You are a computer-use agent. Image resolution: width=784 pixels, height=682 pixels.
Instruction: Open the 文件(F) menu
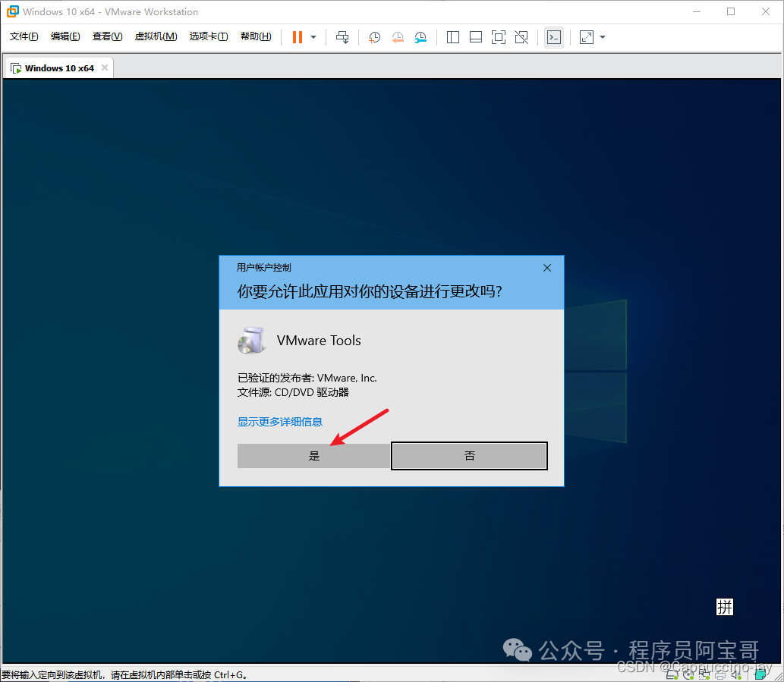24,36
